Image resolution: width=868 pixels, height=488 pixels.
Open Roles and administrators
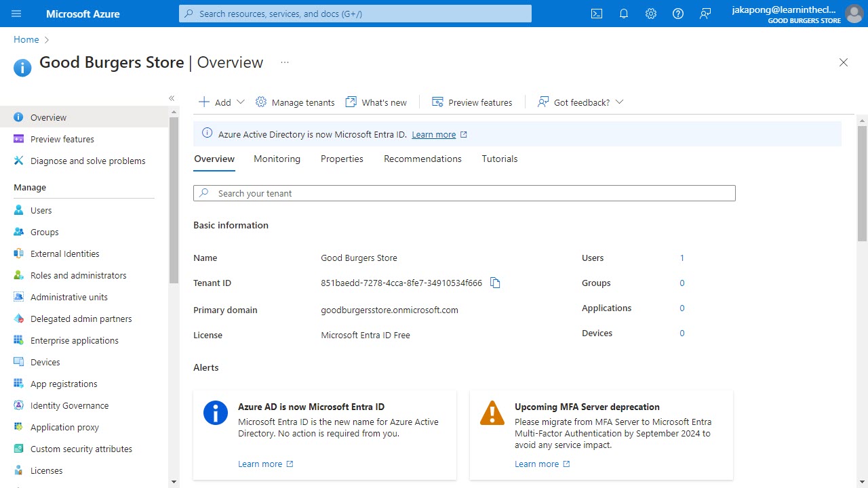79,275
